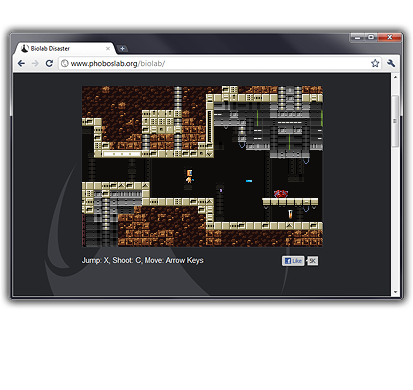Screen dimensions: 413x390
Task: Click the red crab enemy on platform
Action: coord(281,194)
